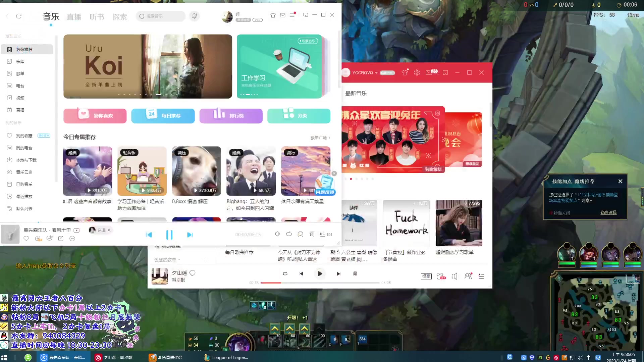Dismiss the 在唱 singer tag
644x362 pixels.
[109, 230]
